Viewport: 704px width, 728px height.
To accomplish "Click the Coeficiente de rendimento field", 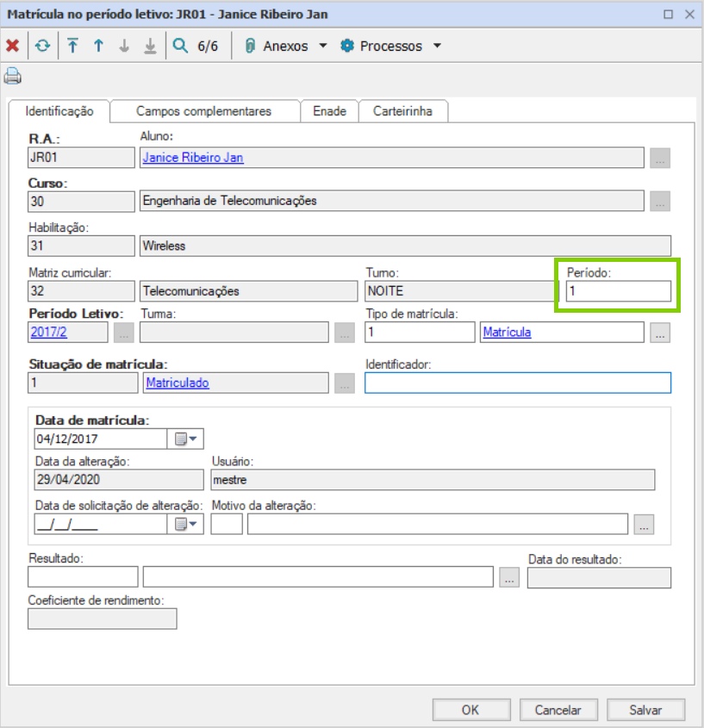I will 103,619.
